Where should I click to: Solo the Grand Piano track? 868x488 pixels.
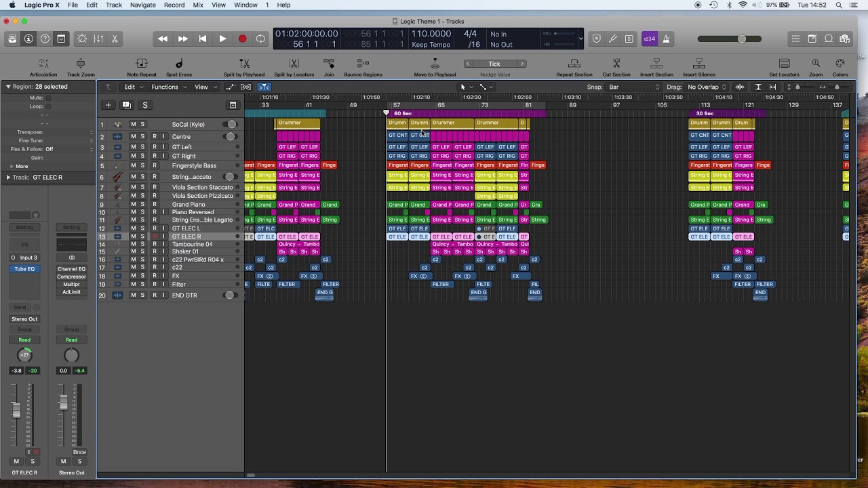click(x=142, y=205)
